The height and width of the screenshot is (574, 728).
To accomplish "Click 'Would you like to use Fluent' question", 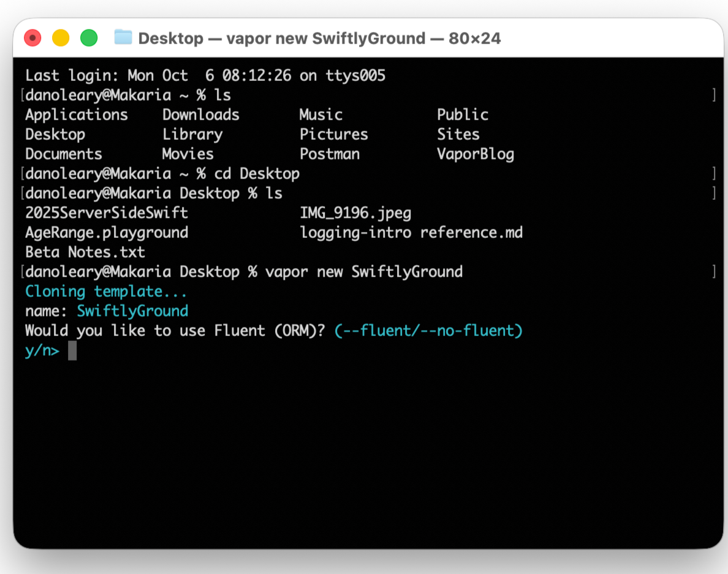I will [175, 331].
